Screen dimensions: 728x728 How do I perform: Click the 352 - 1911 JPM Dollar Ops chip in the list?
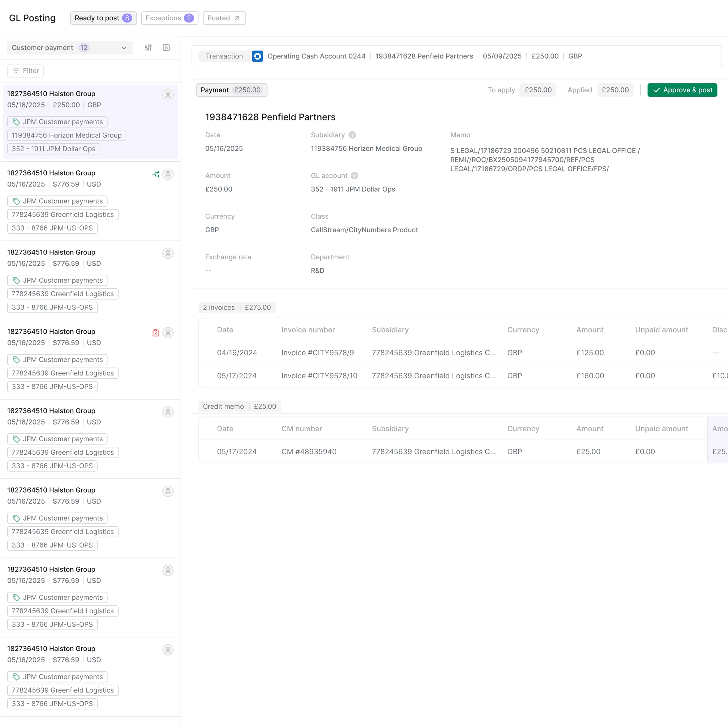coord(53,149)
